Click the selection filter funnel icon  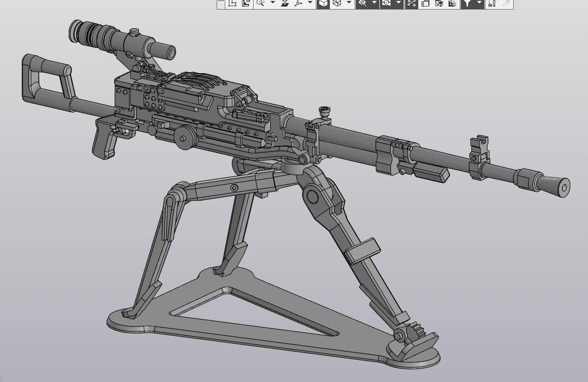click(x=467, y=4)
